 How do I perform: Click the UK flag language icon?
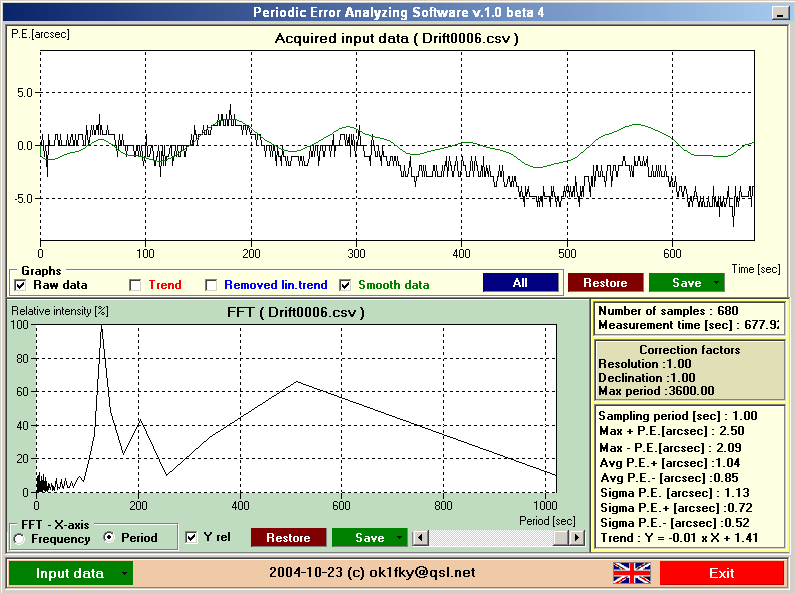coord(631,573)
